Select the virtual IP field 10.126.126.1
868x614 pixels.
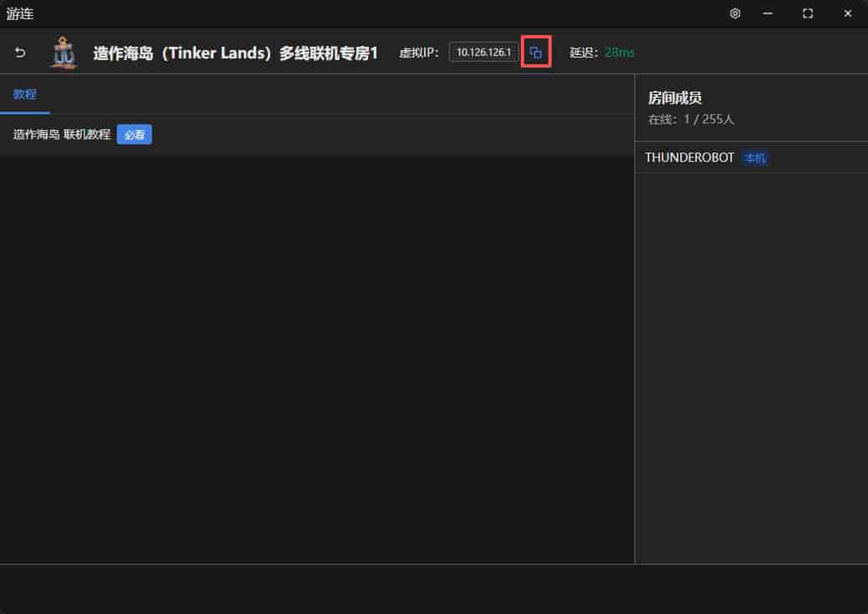click(483, 53)
